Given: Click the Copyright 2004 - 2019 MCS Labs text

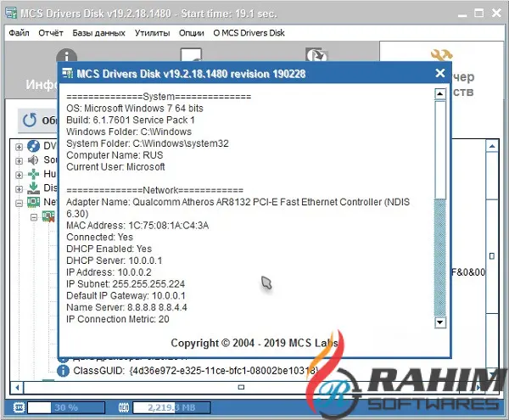Looking at the screenshot, I should (255, 343).
